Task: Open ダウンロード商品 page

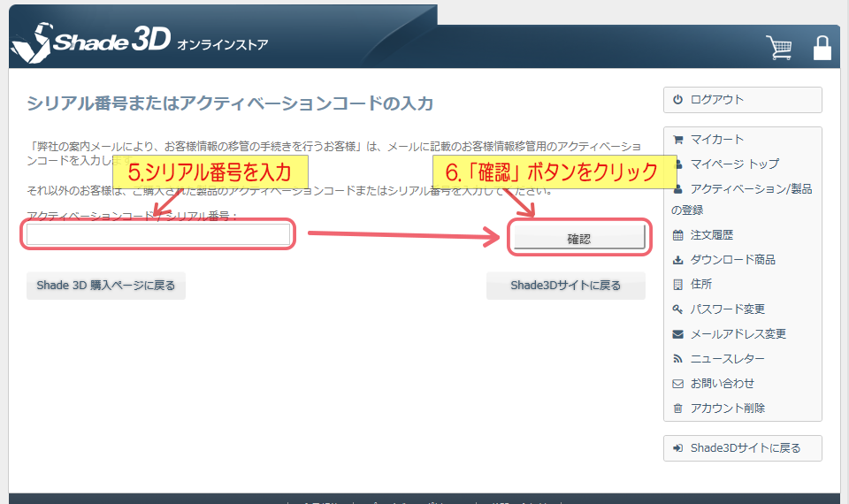Action: [x=732, y=260]
